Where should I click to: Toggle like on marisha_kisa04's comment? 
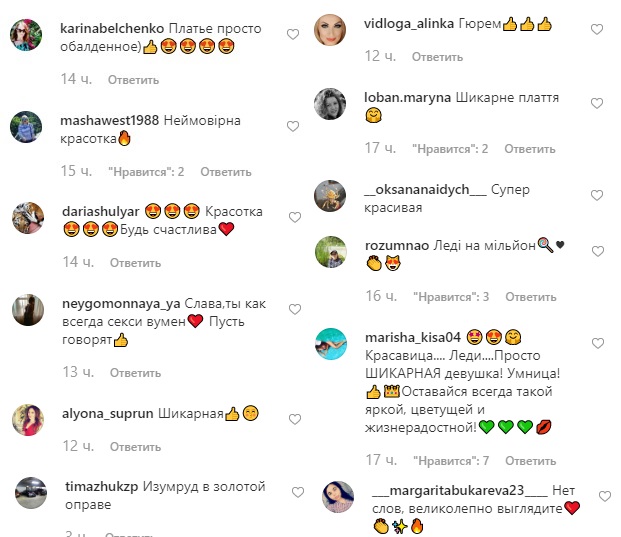click(598, 343)
